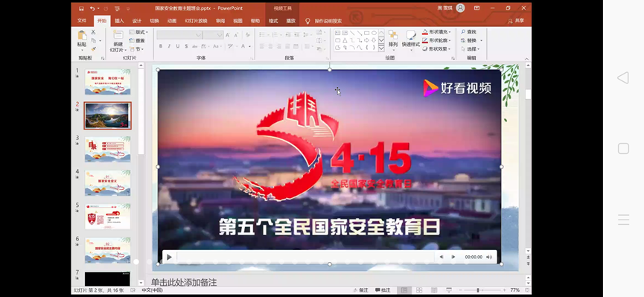Click the Save icon in quick access toolbar
The height and width of the screenshot is (297, 644).
[81, 8]
